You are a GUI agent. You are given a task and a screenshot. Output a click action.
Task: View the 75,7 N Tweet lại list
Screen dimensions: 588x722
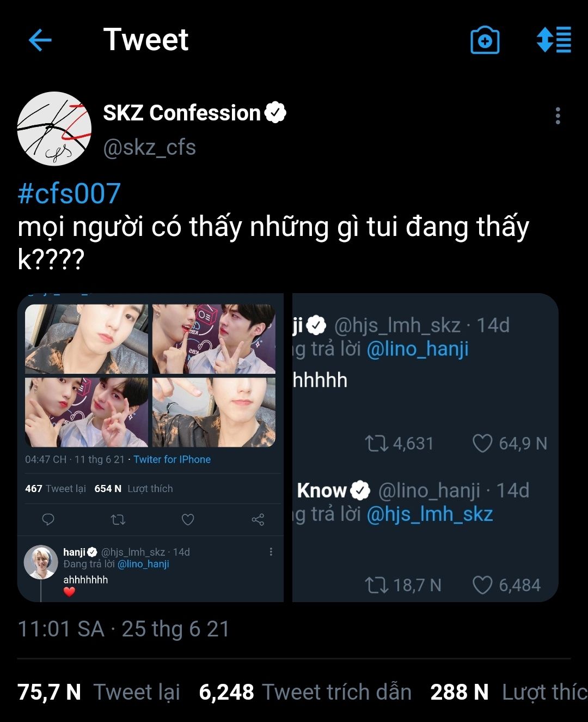99,692
